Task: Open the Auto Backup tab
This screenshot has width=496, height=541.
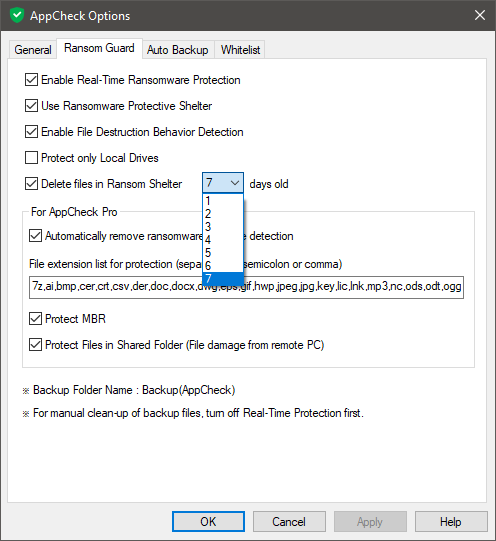Action: coord(178,50)
